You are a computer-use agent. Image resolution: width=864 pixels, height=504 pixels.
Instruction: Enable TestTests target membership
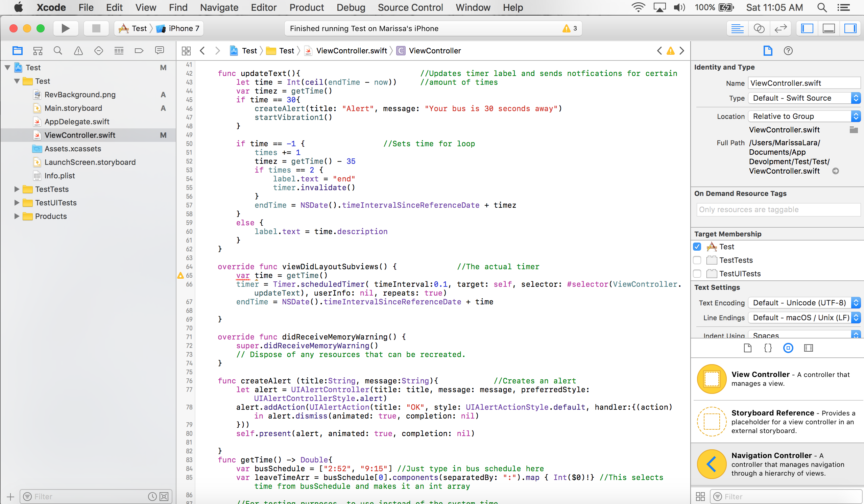(697, 260)
